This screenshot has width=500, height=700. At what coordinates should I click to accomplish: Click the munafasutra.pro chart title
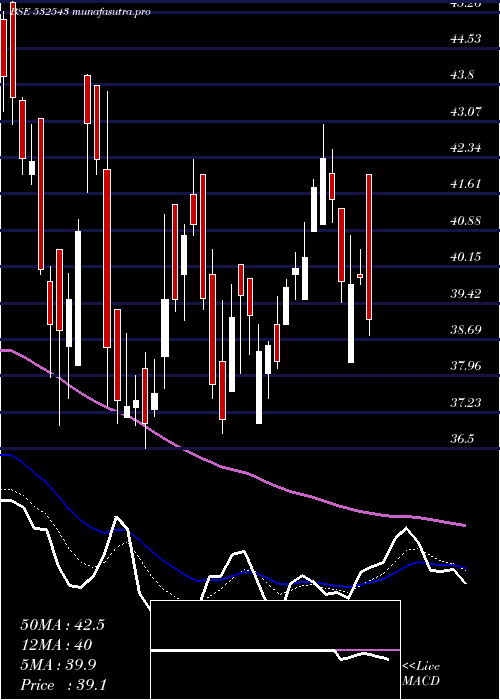80,12
